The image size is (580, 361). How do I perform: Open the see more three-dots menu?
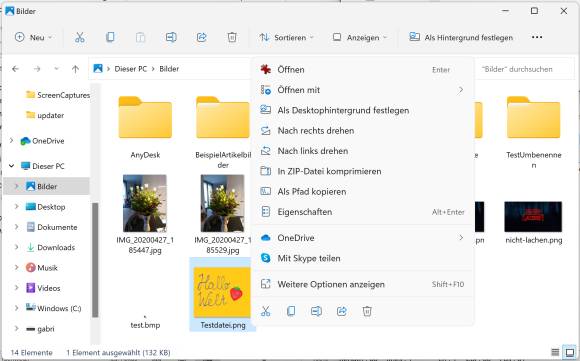point(537,37)
